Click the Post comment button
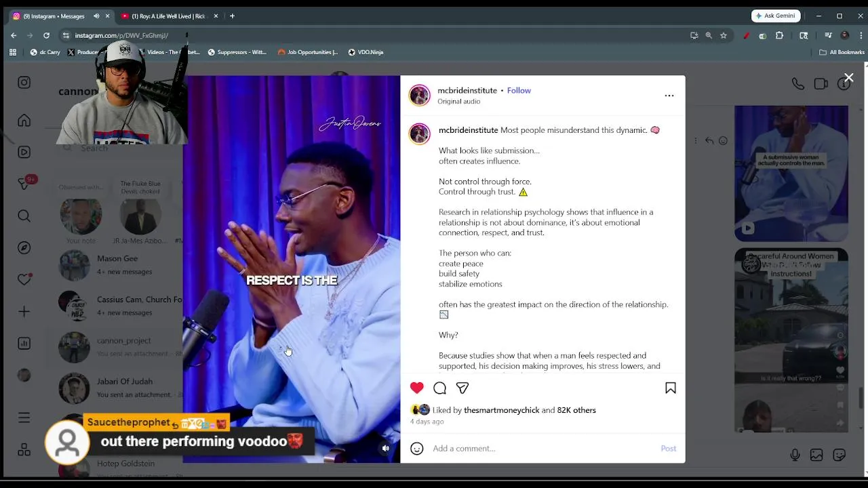 tap(668, 449)
